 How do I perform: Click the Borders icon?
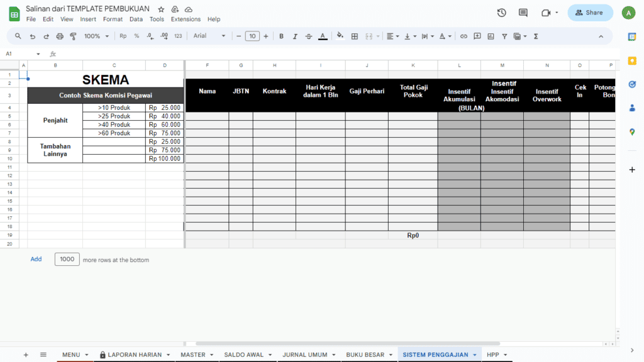click(355, 36)
